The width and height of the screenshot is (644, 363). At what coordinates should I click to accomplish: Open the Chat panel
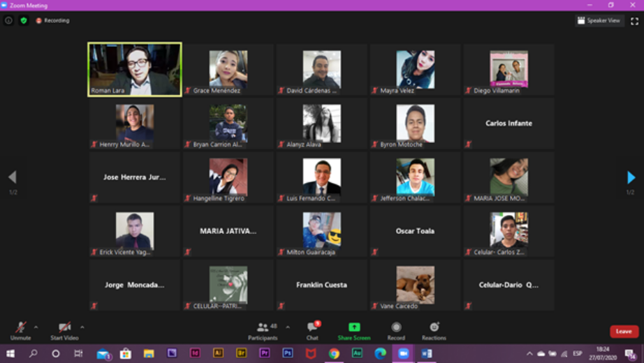[x=312, y=331]
